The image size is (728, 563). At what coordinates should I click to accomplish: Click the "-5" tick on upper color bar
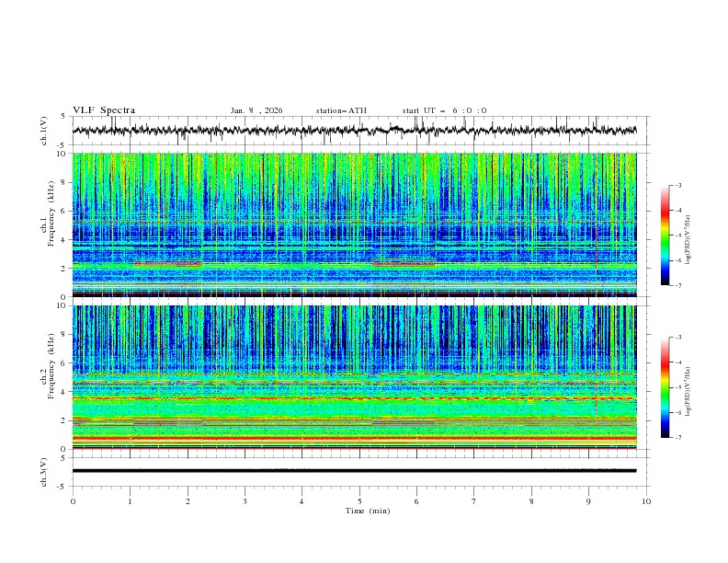click(678, 236)
